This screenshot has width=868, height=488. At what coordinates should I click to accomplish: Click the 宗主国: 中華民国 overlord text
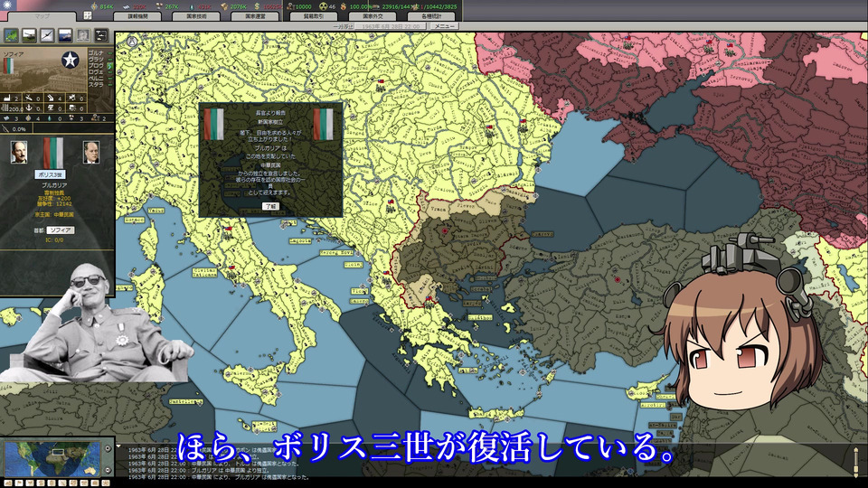pyautogui.click(x=54, y=214)
